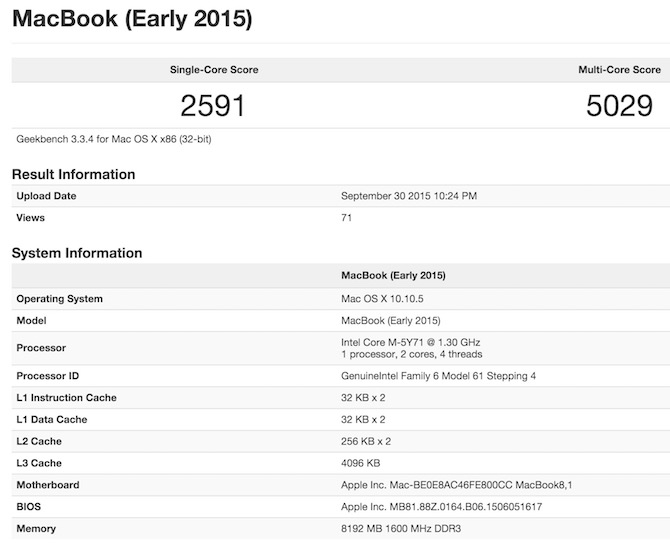Click the Views count value 71
Image resolution: width=670 pixels, height=550 pixels.
347,218
